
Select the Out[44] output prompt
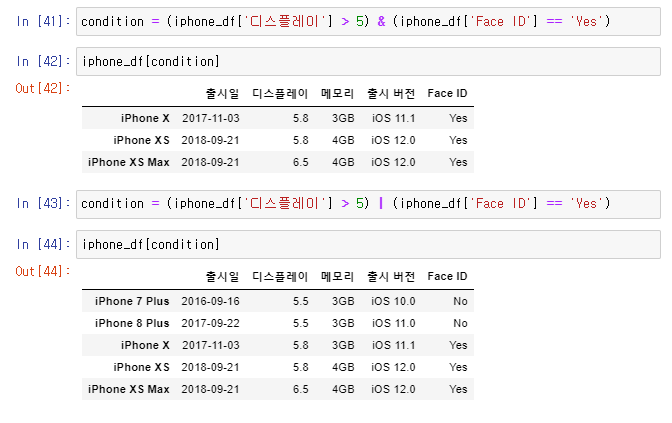(x=42, y=271)
